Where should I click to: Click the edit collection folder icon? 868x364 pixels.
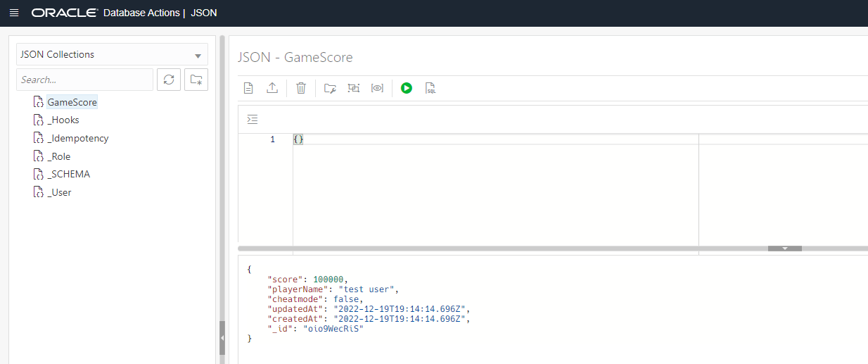pos(330,88)
